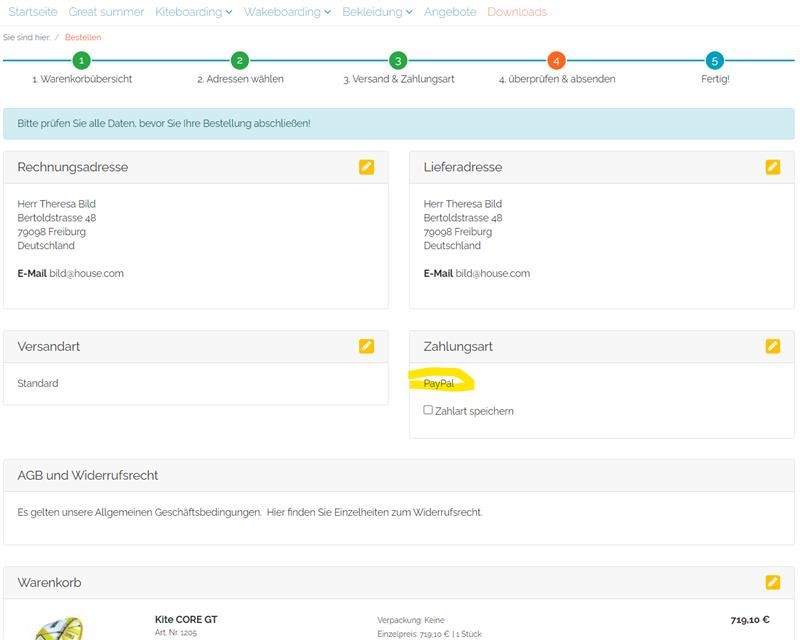Go to step 1 Warenkorbübersicht circle
The image size is (800, 640).
tap(82, 61)
